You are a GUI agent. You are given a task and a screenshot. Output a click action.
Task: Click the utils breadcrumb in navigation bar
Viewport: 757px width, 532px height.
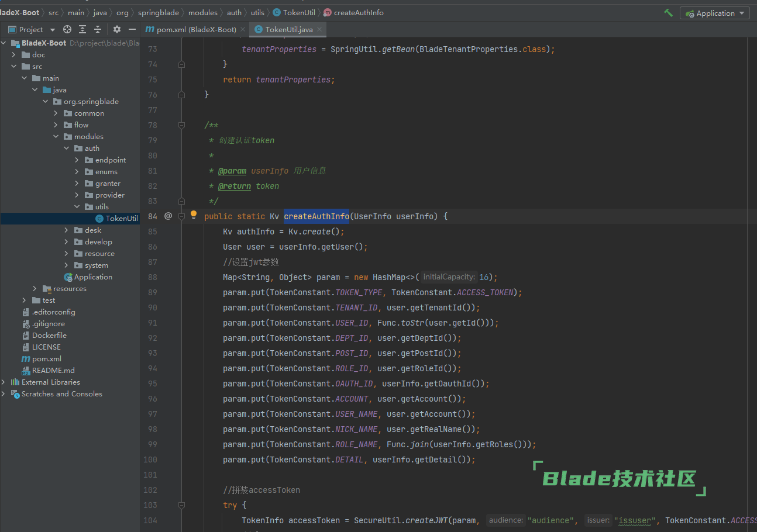point(257,12)
